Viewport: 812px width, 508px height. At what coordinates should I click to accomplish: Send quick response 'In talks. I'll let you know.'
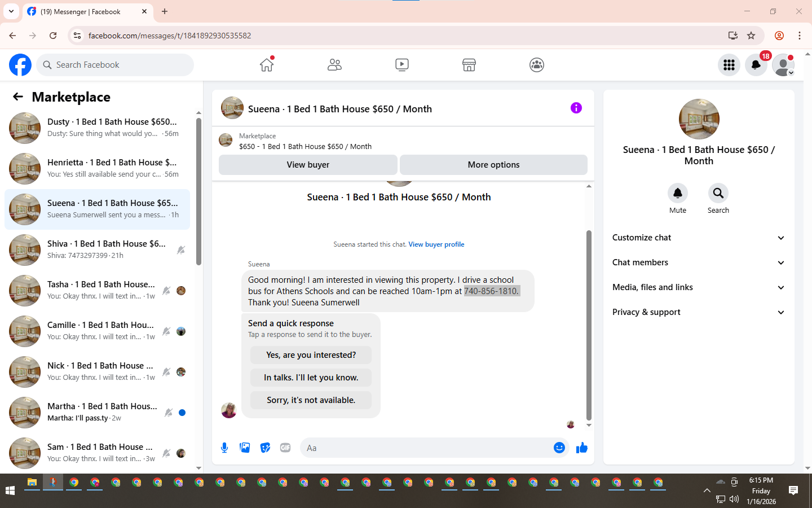(x=311, y=378)
